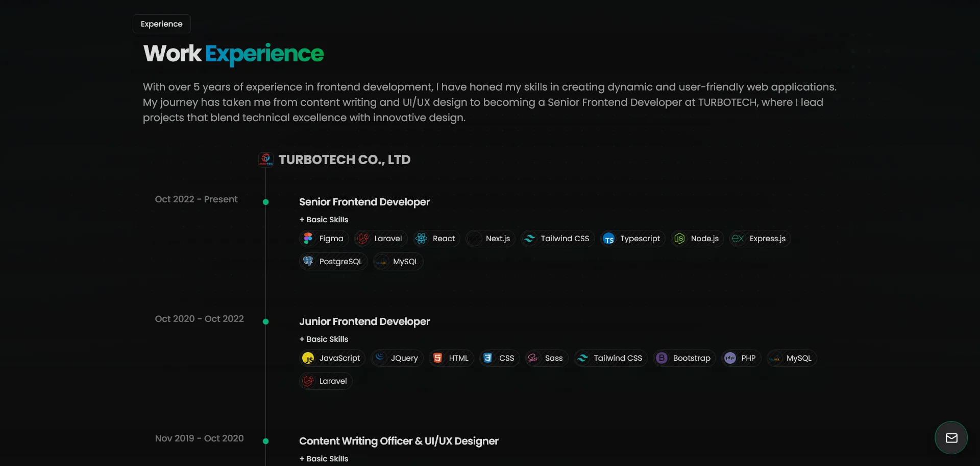This screenshot has height=466, width=980.
Task: Open the mail contact button
Action: (950, 437)
